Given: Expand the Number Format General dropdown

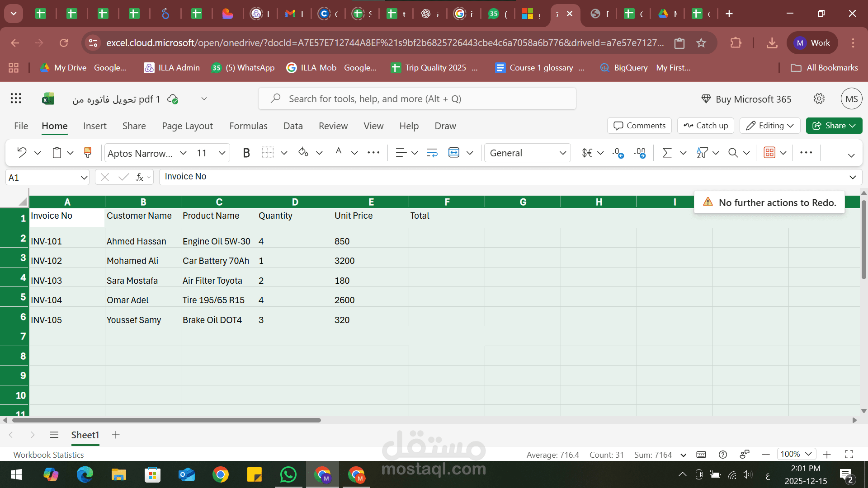Looking at the screenshot, I should coord(562,153).
